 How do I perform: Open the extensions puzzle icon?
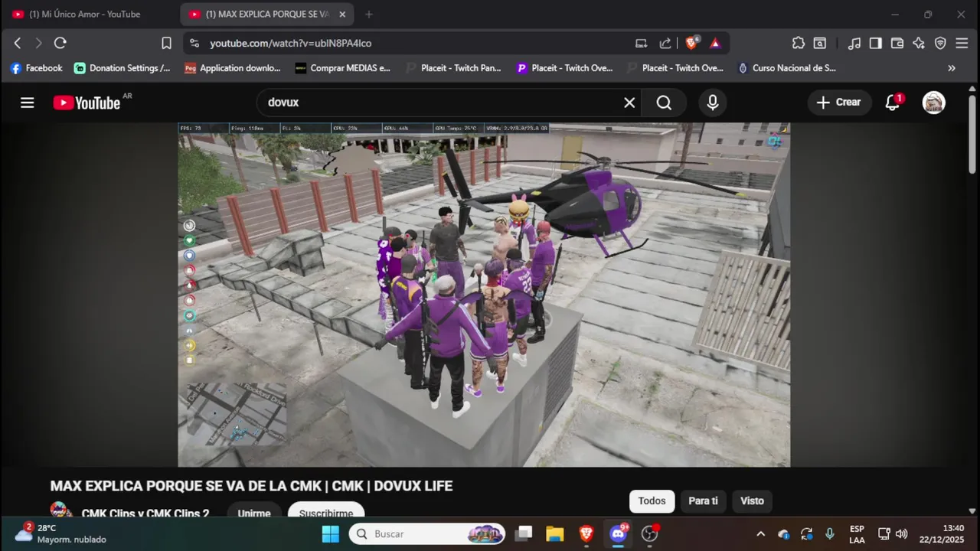799,43
